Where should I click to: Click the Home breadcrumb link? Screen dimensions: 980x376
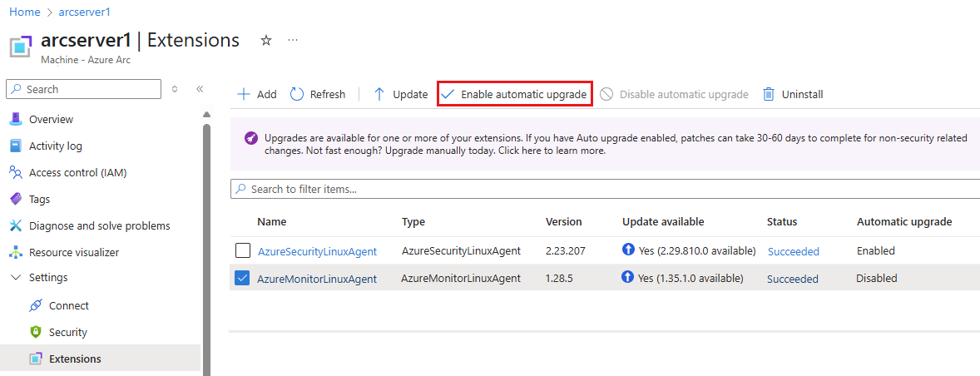24,12
